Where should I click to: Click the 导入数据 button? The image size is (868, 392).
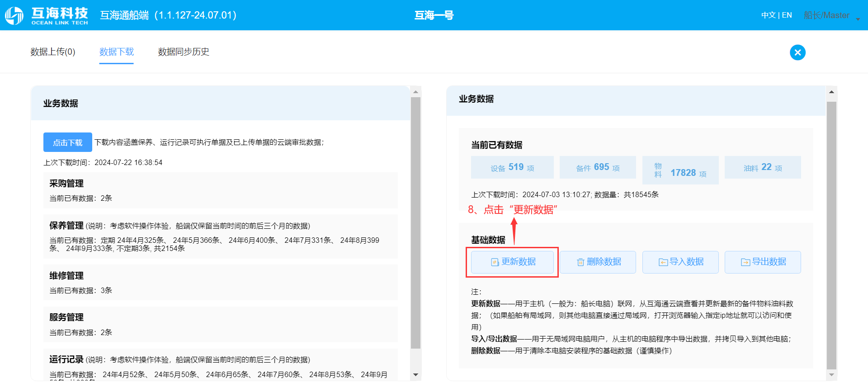680,262
